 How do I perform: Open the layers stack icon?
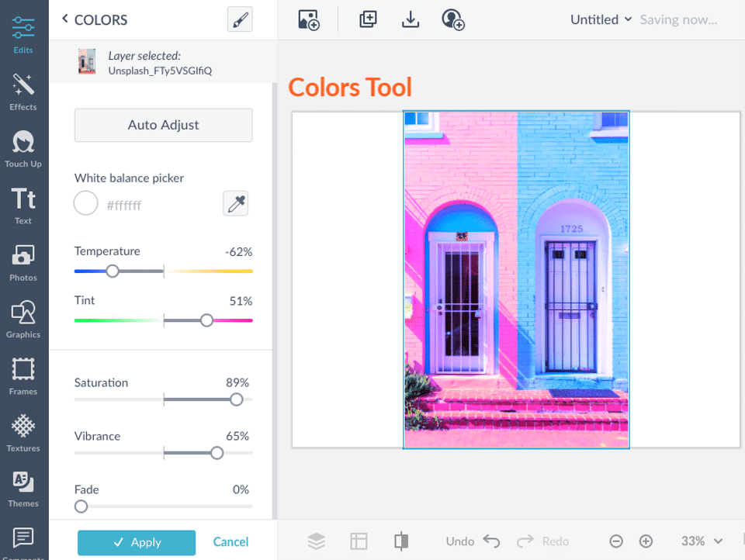pyautogui.click(x=317, y=541)
